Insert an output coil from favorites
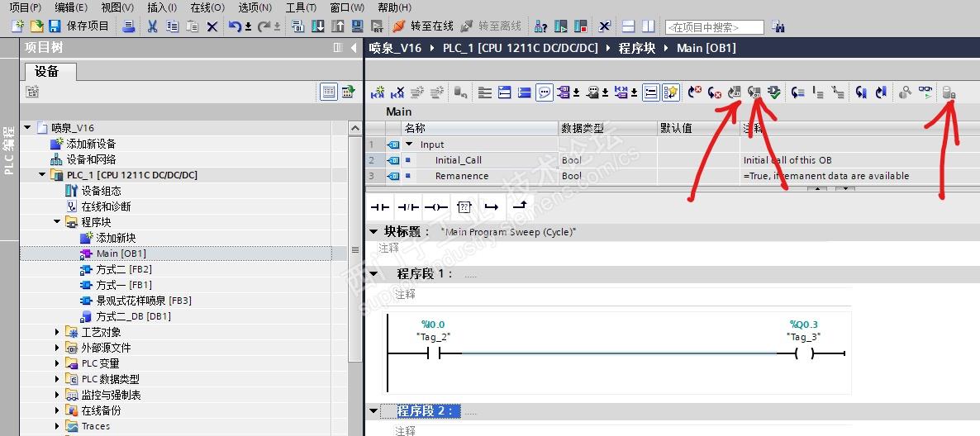 pyautogui.click(x=435, y=206)
